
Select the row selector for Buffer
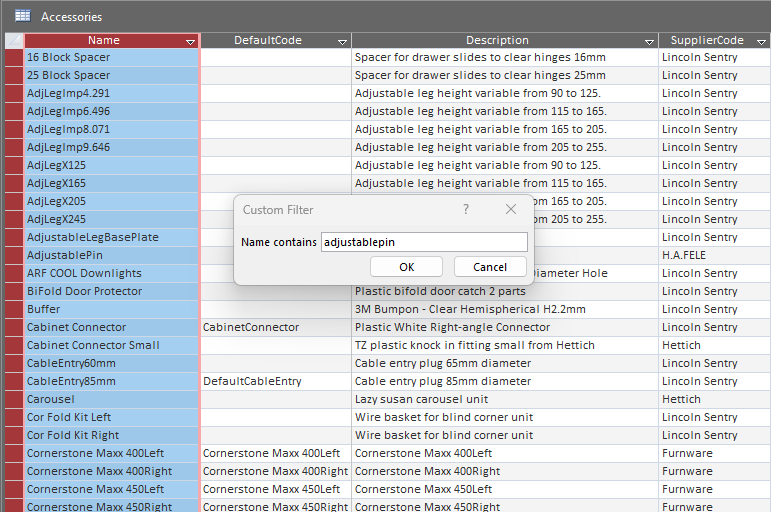[14, 309]
